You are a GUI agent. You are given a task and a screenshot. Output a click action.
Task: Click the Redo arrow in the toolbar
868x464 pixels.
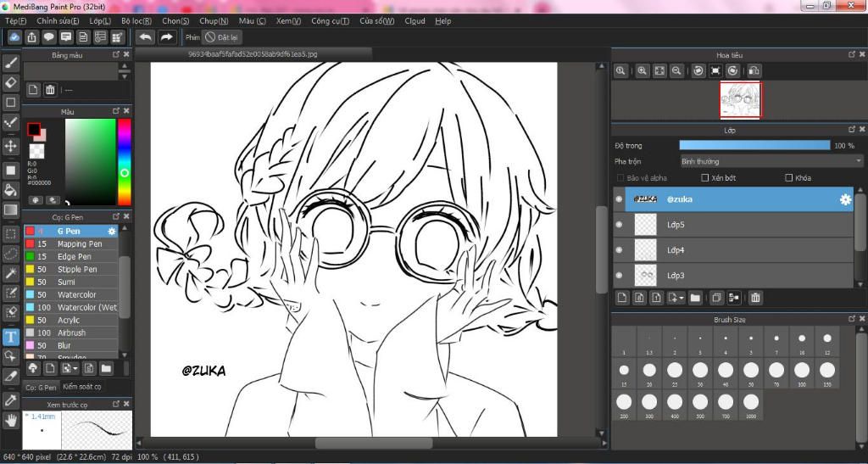pyautogui.click(x=165, y=37)
